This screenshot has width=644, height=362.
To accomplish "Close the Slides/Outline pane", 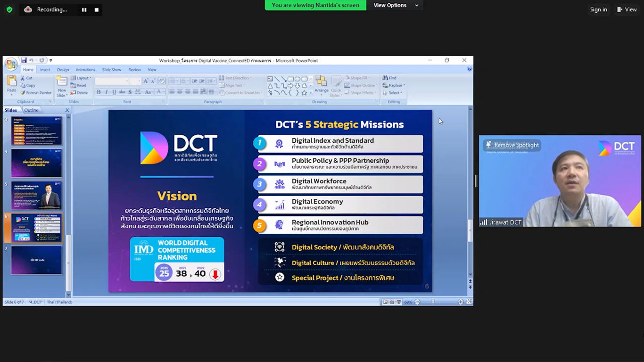I will coord(67,110).
